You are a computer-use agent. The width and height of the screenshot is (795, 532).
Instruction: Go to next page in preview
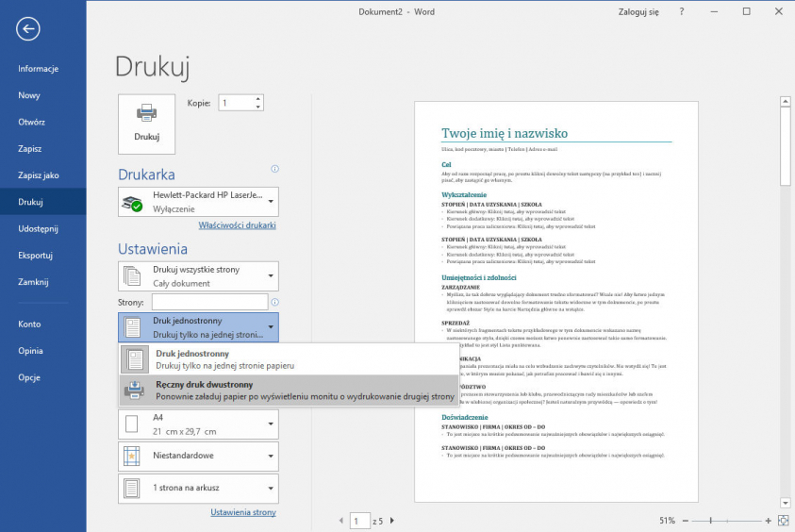pos(392,521)
